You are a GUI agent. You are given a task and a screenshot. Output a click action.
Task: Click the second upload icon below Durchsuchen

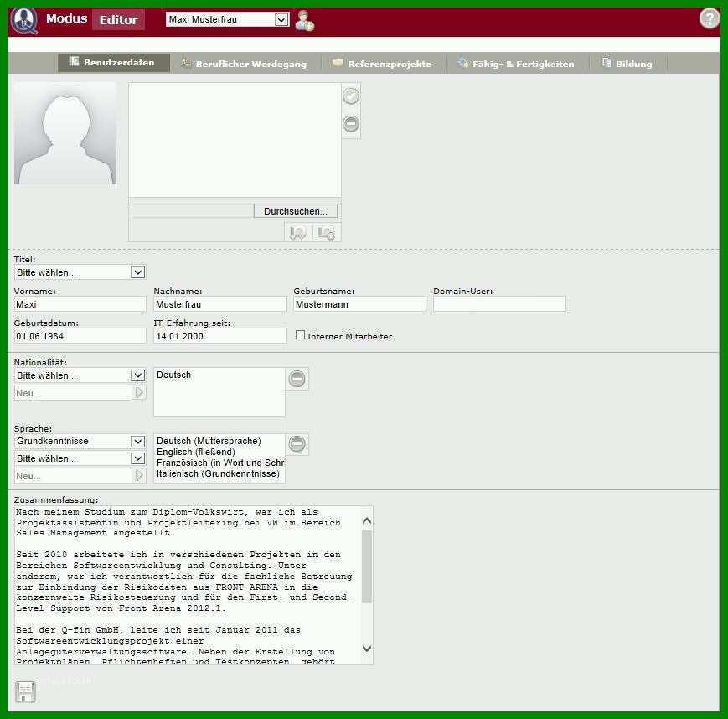[x=327, y=232]
